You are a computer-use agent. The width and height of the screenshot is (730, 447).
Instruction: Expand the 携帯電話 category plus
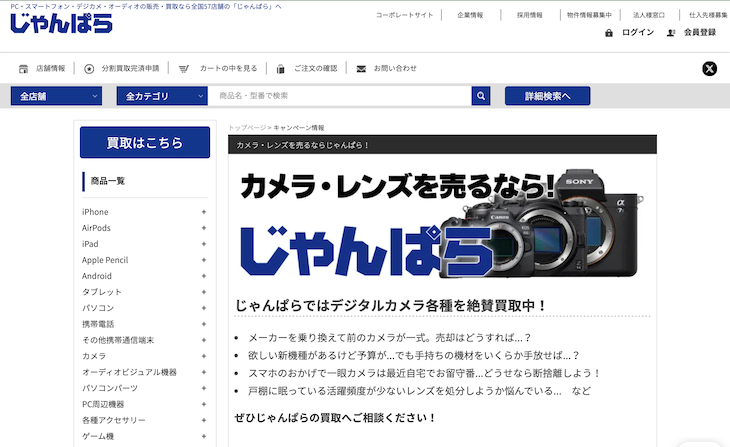point(204,324)
